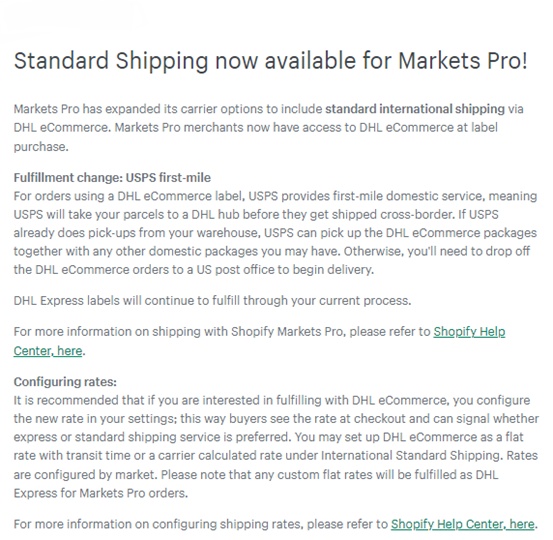Click the bold 'standard international shipping' text
Image resolution: width=553 pixels, height=540 pixels.
pyautogui.click(x=415, y=109)
